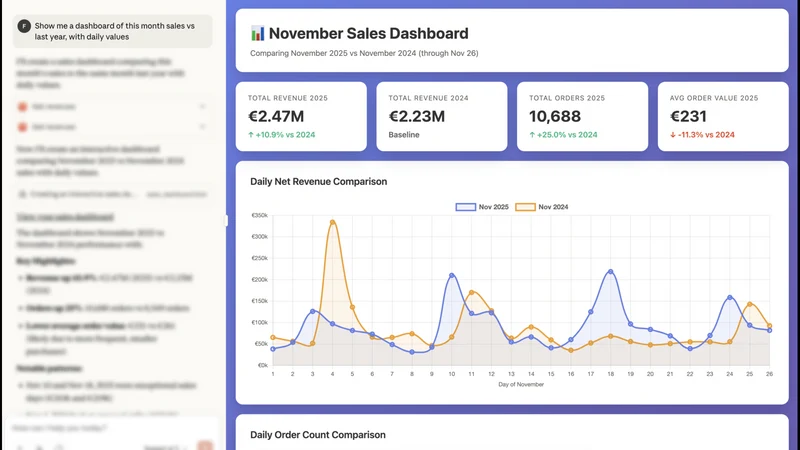The width and height of the screenshot is (800, 450).
Task: Click the '+25.0% vs 2024' orders change
Action: [563, 135]
